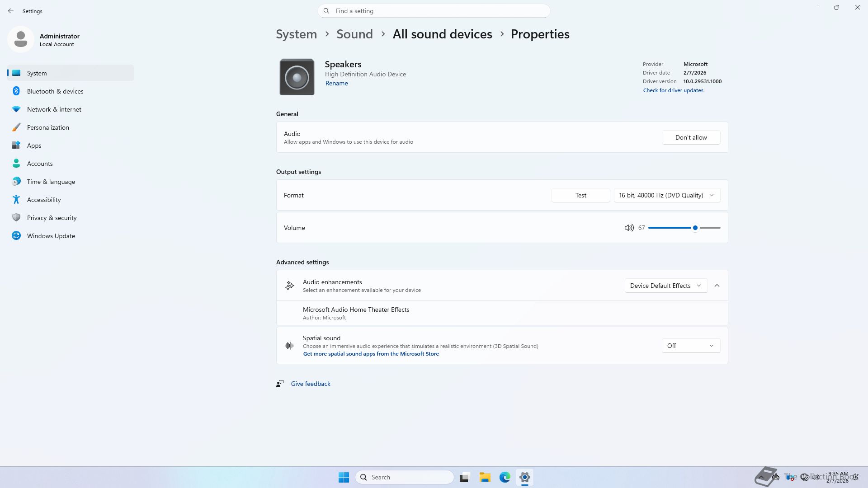Open Microsoft Edge from taskbar
Image resolution: width=868 pixels, height=488 pixels.
[x=505, y=477]
